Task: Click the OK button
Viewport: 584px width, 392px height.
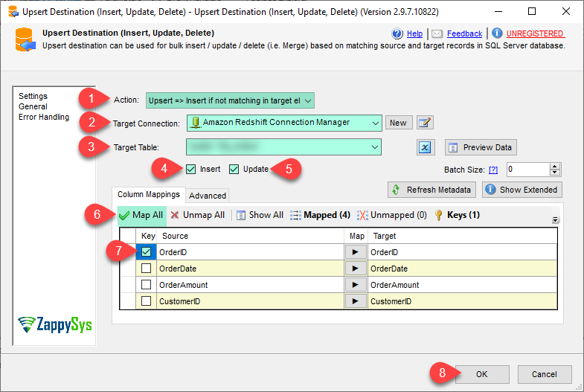Action: coord(482,374)
